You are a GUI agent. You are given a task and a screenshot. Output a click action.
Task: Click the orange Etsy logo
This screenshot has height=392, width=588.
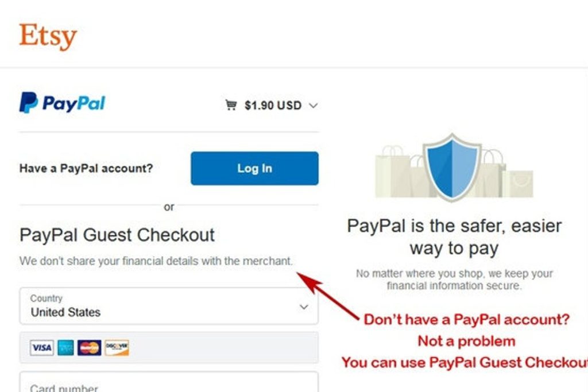point(48,36)
